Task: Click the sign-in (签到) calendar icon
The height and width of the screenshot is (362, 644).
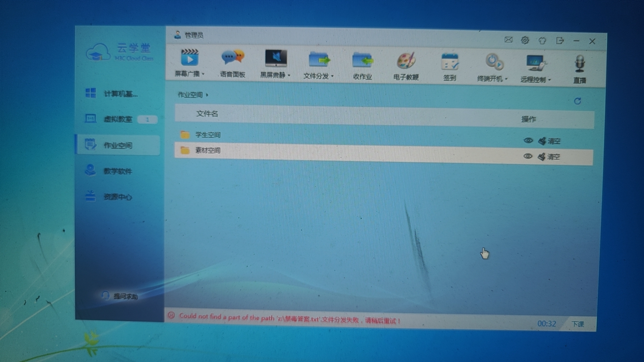Action: (449, 62)
